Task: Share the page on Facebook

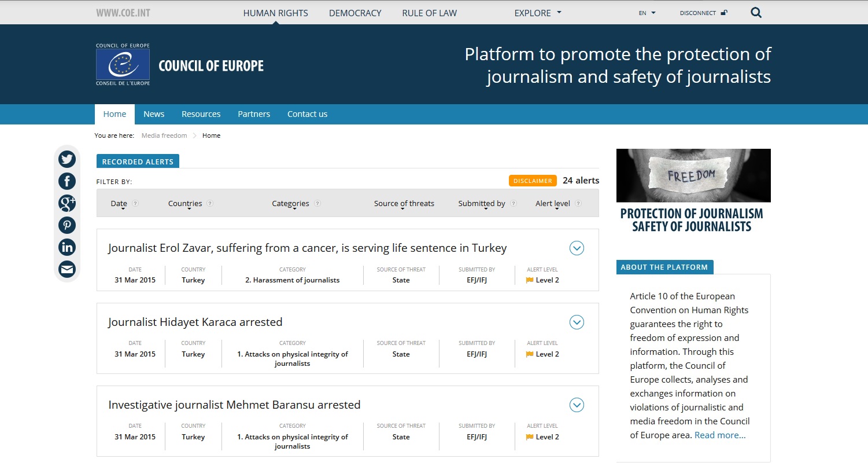Action: pyautogui.click(x=67, y=181)
